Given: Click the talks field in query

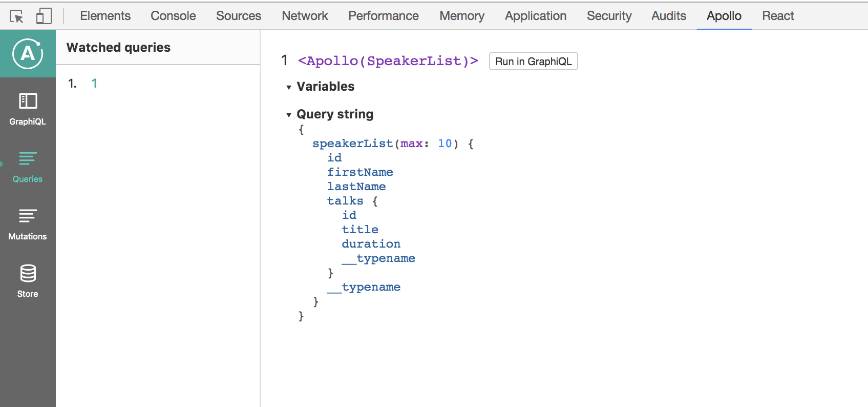Looking at the screenshot, I should click(345, 201).
